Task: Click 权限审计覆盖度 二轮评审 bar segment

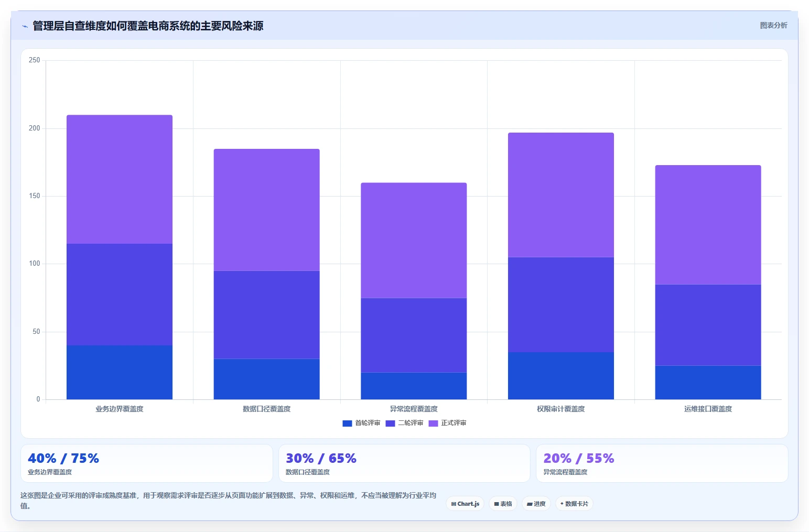Action: 561,305
